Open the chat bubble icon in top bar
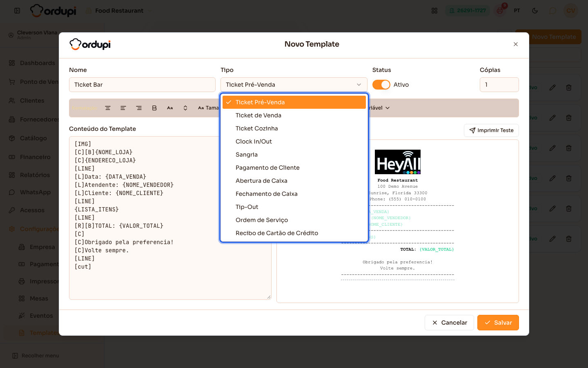588x368 pixels. [553, 11]
